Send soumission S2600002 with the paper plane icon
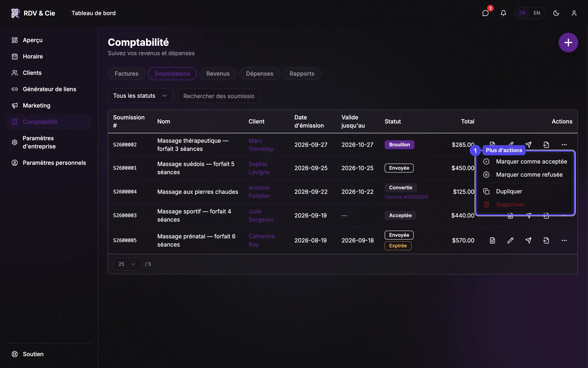Viewport: 588px width, 368px height. pos(528,145)
